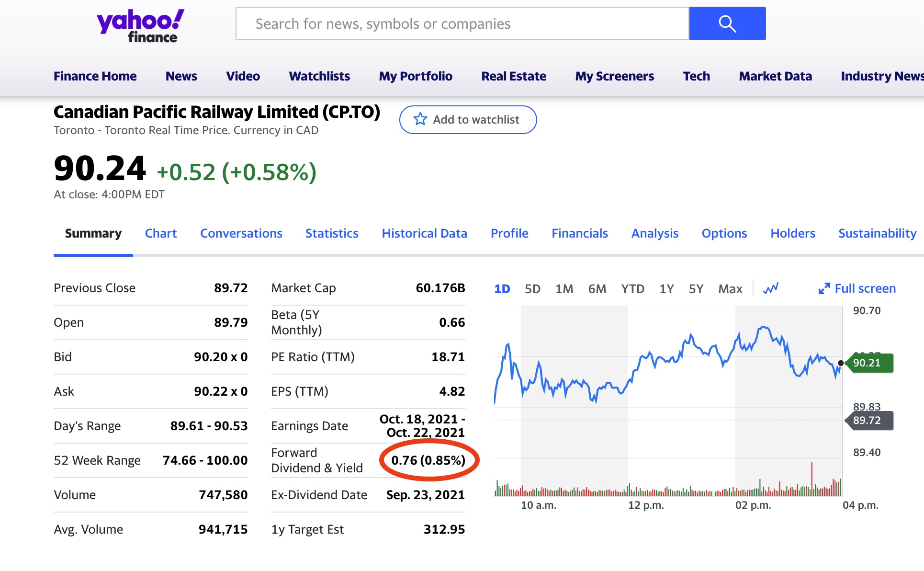
Task: Click the blue intraday price line chart
Action: (x=668, y=365)
